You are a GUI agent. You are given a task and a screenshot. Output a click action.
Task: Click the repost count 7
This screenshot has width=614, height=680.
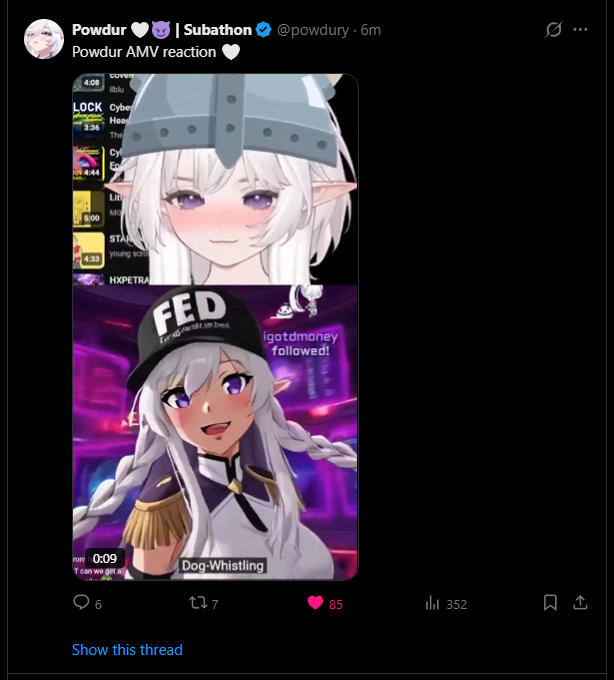click(215, 605)
